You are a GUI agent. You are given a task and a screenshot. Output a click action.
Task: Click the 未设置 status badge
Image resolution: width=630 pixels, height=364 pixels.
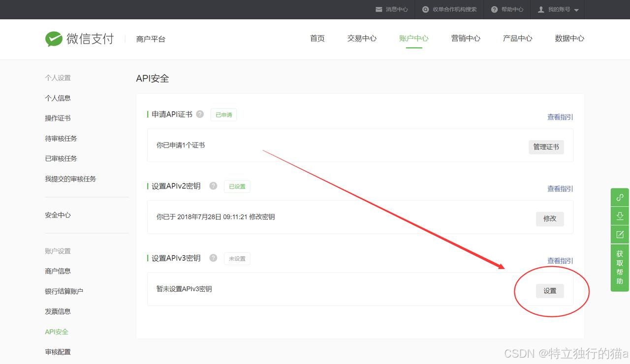tap(237, 258)
